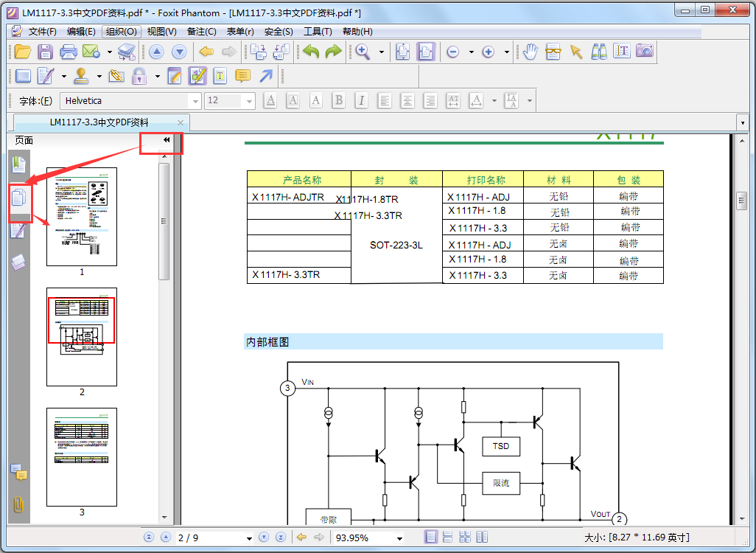Click the Save floppy disk icon
This screenshot has width=756, height=553.
pos(46,52)
